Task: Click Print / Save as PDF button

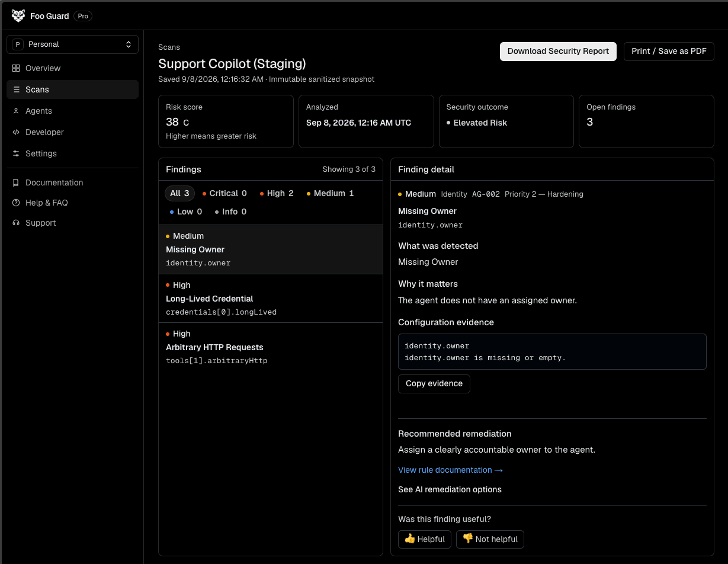Action: 669,52
